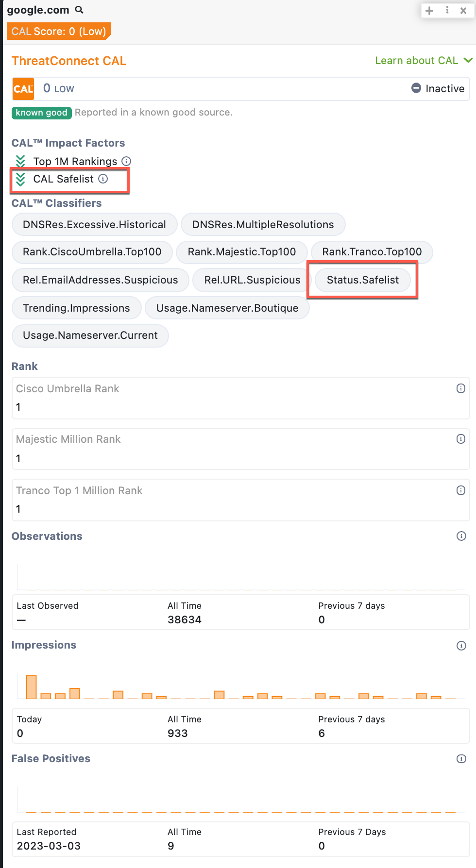Click the tallest bar in Impressions chart
The height and width of the screenshot is (868, 476).
(x=32, y=687)
